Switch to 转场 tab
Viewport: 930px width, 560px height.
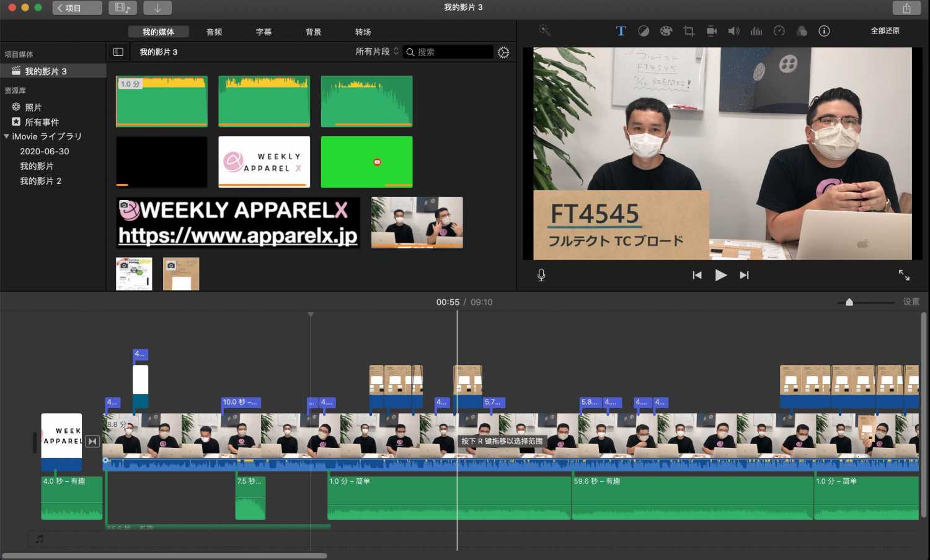(x=363, y=32)
